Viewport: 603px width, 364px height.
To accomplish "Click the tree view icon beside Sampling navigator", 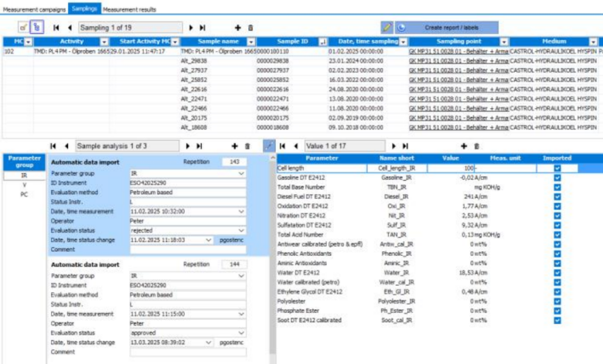I will click(36, 27).
